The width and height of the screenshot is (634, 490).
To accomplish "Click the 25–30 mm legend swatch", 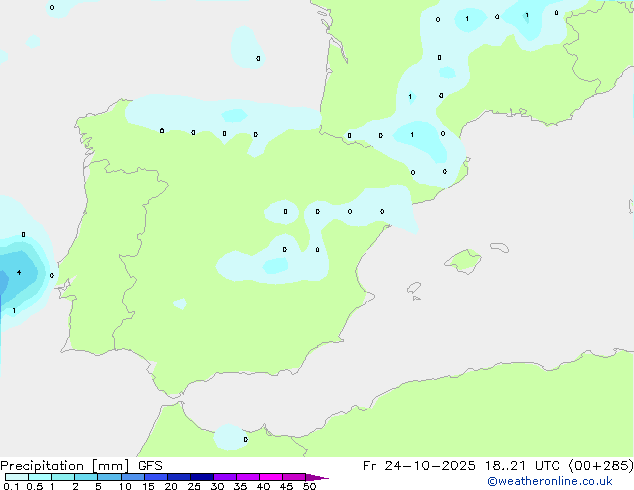I will click(202, 477).
